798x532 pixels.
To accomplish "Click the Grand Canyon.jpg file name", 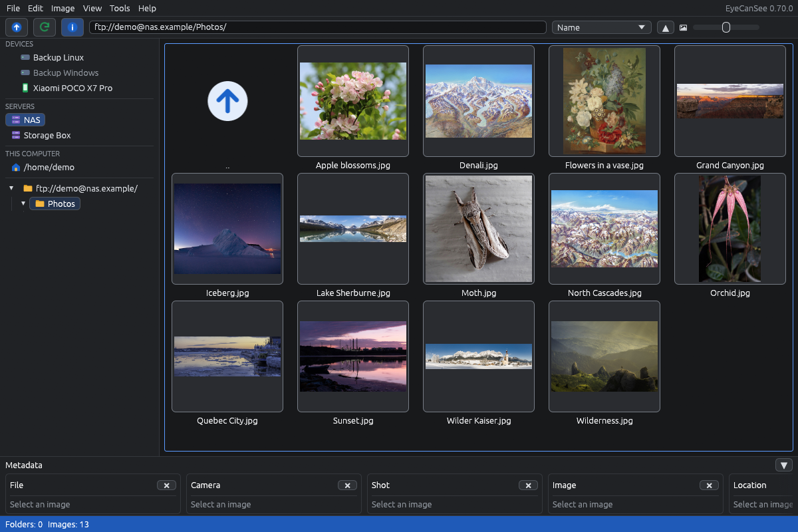I will (x=730, y=165).
